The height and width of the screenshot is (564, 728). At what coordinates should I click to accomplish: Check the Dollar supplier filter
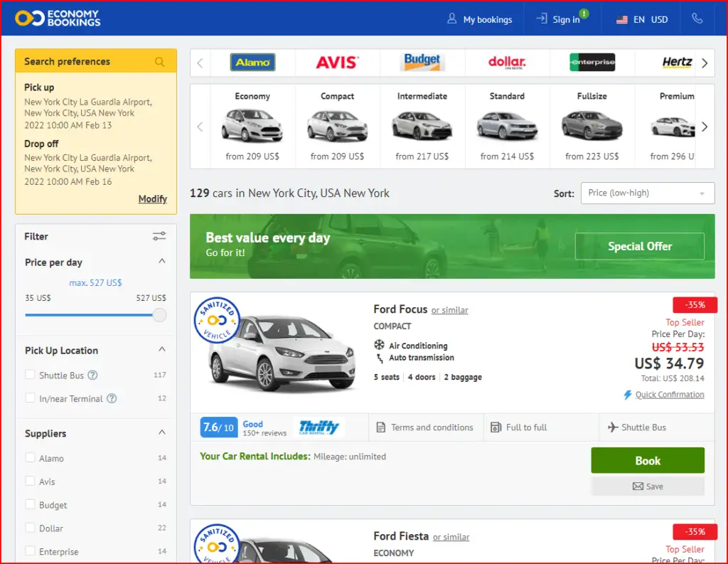pos(30,528)
